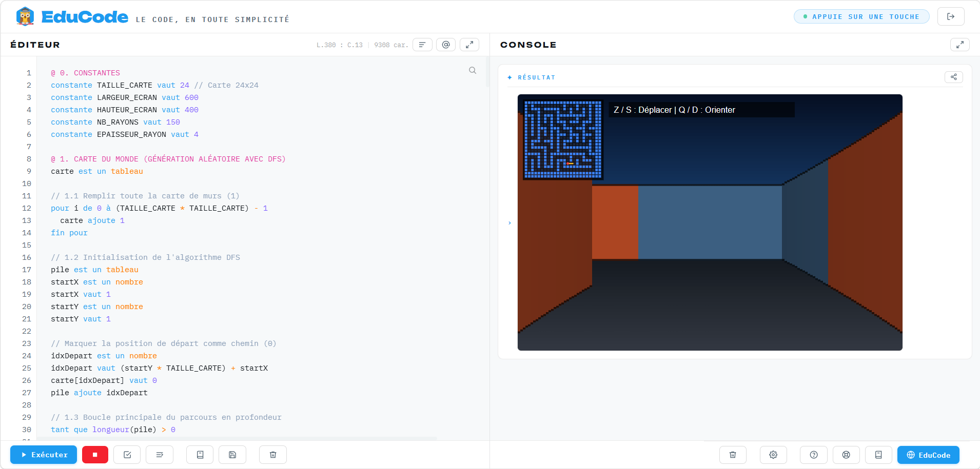Click the 'startX vaut 1' line
The height and width of the screenshot is (469, 980).
(x=81, y=294)
